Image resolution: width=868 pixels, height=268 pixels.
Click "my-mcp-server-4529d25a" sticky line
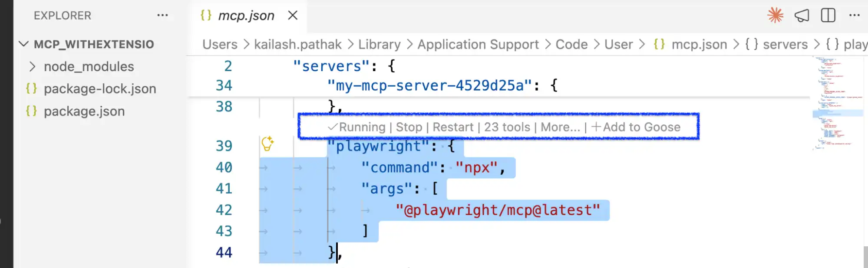[x=430, y=86]
